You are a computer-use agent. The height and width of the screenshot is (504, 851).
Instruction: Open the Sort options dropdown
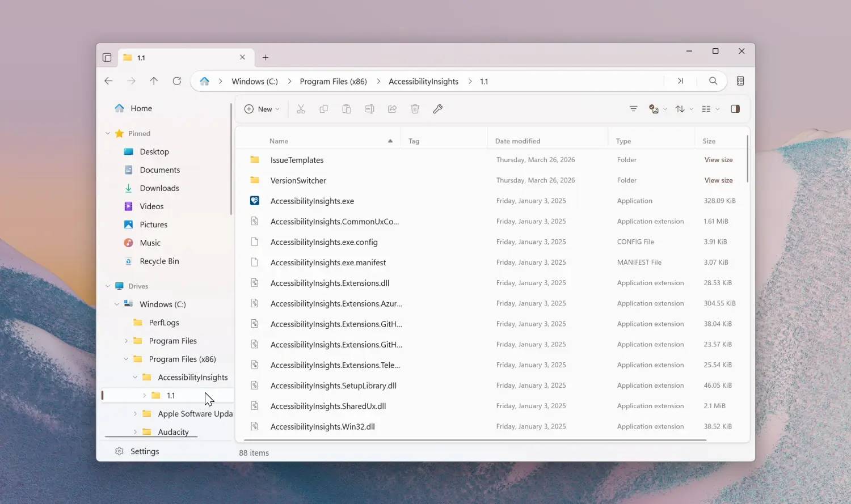(x=684, y=109)
